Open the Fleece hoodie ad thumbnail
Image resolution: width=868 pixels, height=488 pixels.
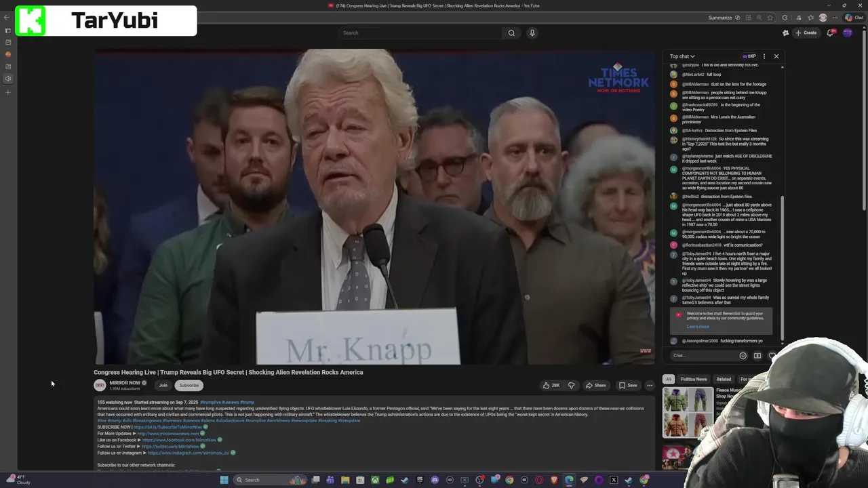(x=688, y=412)
